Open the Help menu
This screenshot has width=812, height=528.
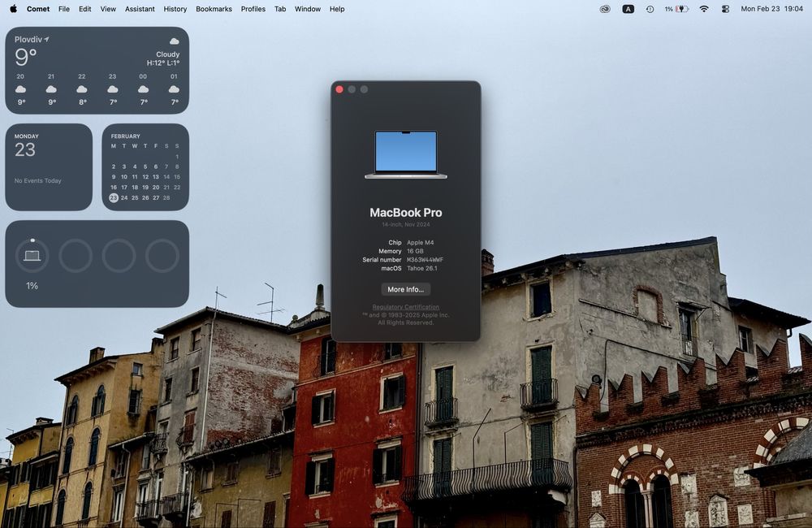pos(337,9)
